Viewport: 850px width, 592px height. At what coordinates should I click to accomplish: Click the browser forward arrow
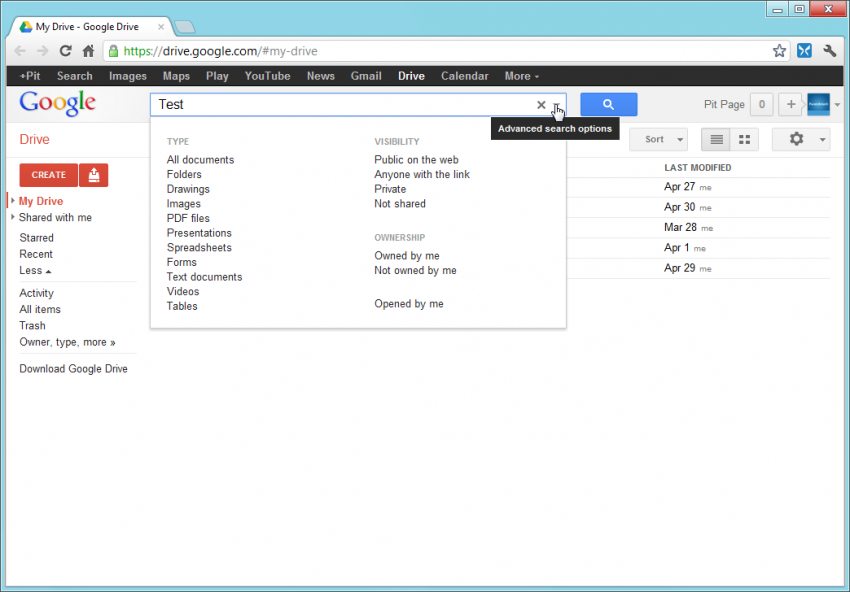[42, 51]
